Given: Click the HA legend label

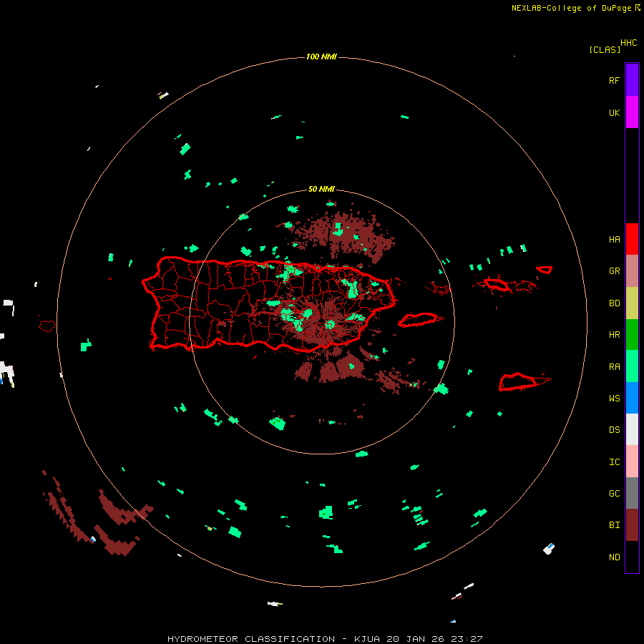Looking at the screenshot, I should point(614,239).
